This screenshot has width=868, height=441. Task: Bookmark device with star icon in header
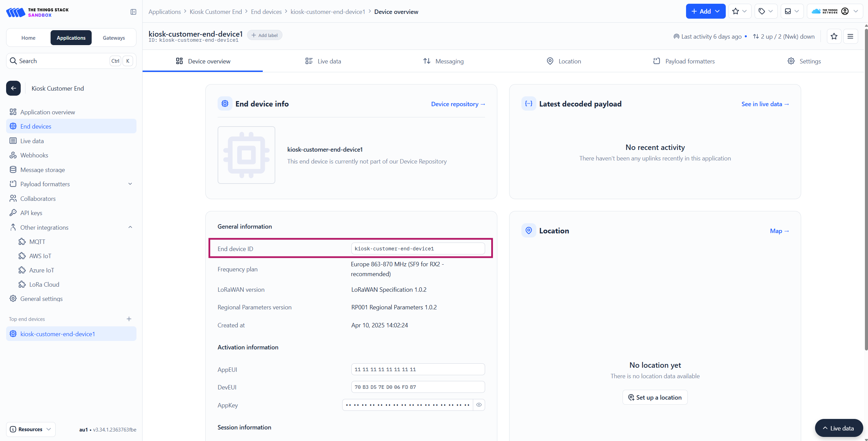[x=834, y=36]
